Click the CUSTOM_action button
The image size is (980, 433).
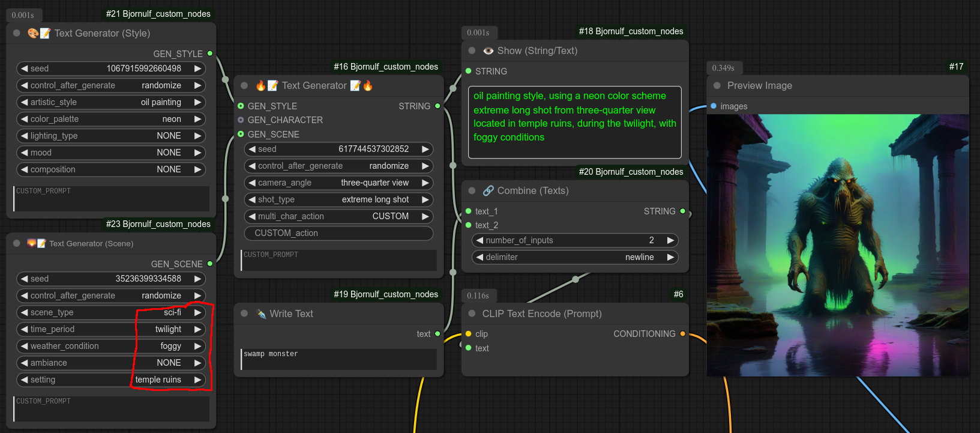click(x=338, y=233)
